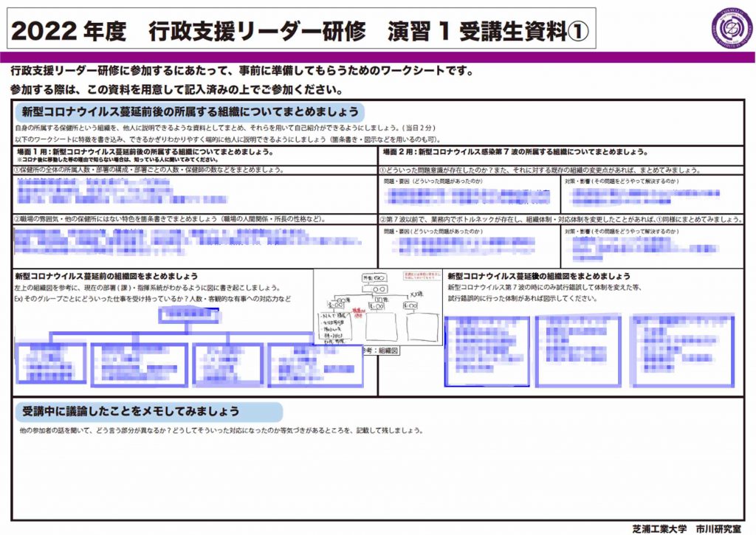Click question '①どういった問題意識が存在したのか？'

coord(540,170)
